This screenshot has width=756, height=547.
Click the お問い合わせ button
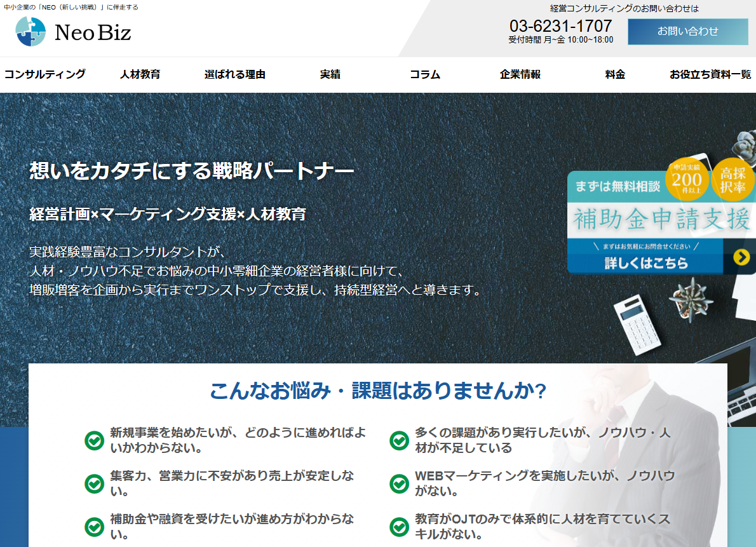coord(688,31)
